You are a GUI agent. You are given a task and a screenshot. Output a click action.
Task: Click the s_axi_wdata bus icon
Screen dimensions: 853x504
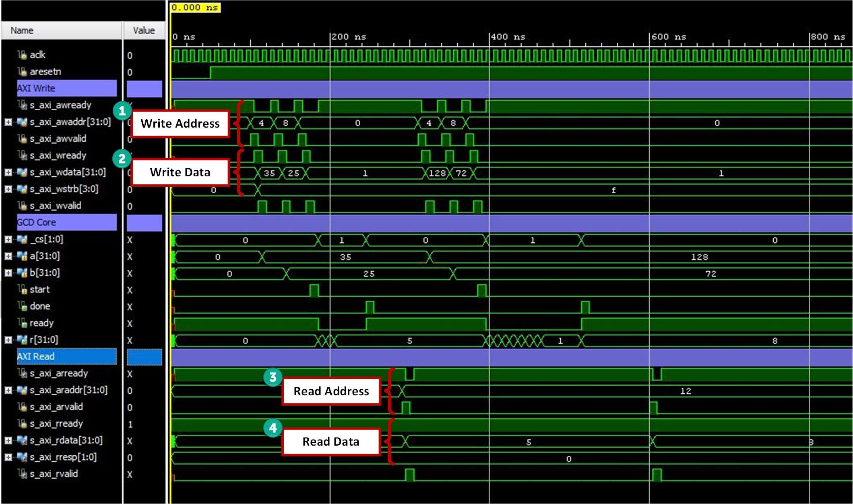coord(22,172)
